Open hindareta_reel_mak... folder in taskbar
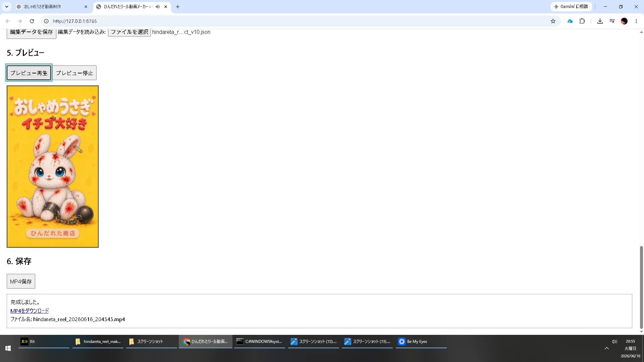 click(x=98, y=342)
